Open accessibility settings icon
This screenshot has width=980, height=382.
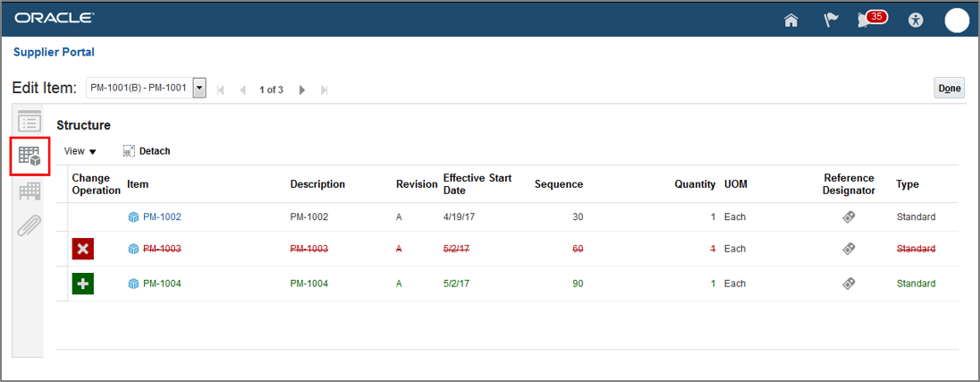915,20
